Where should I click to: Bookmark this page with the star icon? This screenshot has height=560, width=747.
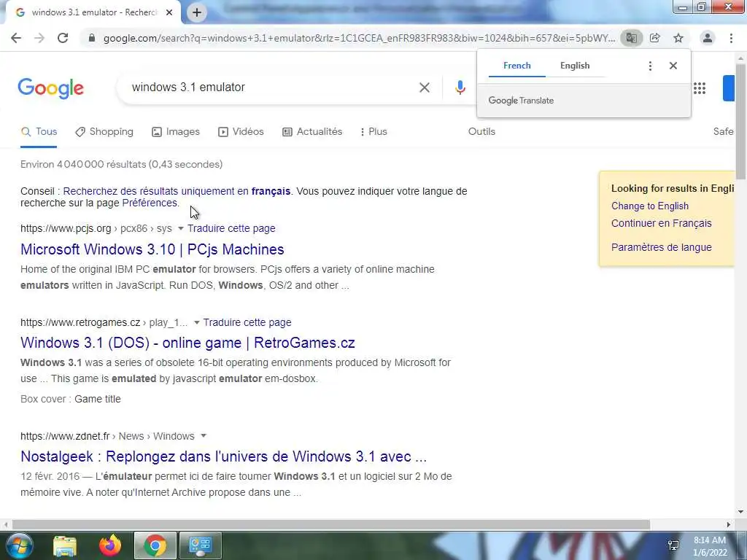coord(678,38)
